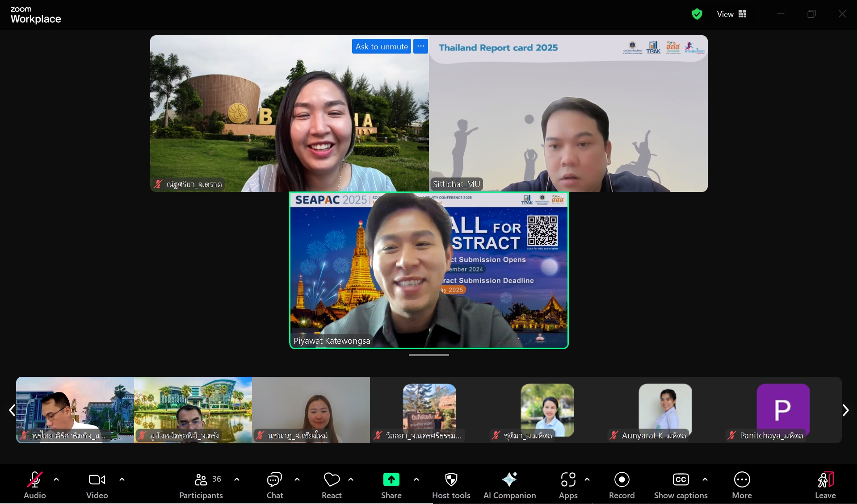Screen dimensions: 857x504
Task: Open the View layout menu
Action: pyautogui.click(x=731, y=14)
